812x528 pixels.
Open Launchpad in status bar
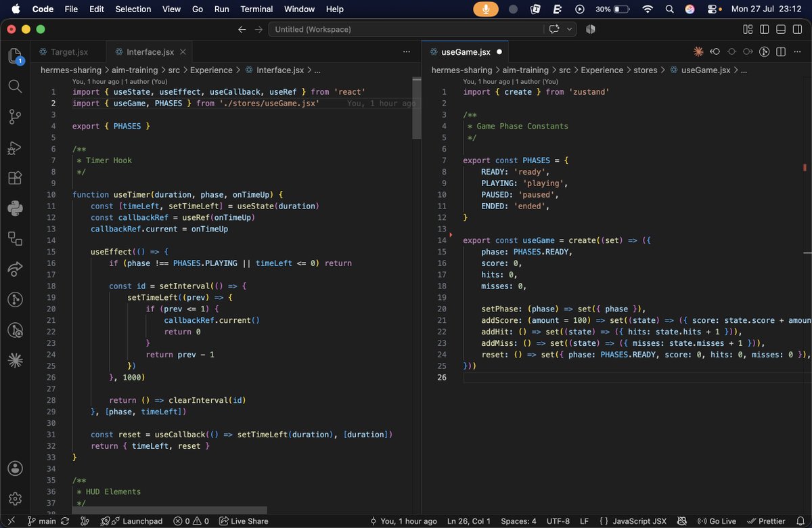(132, 521)
